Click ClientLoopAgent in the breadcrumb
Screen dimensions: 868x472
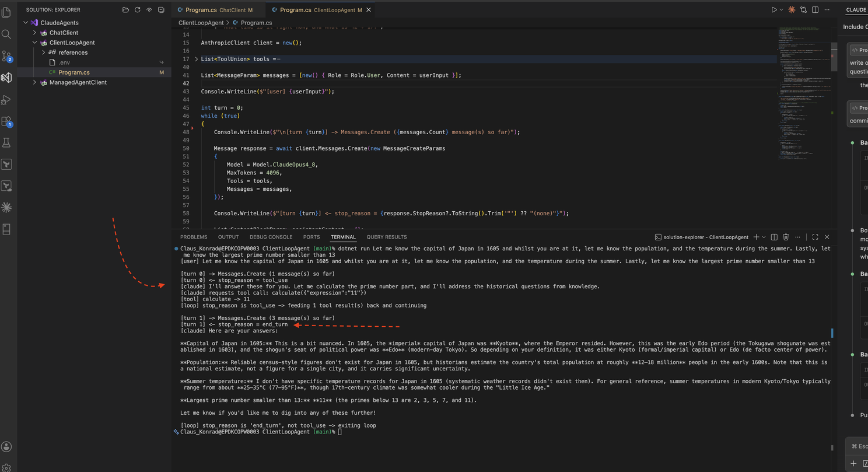tap(201, 23)
